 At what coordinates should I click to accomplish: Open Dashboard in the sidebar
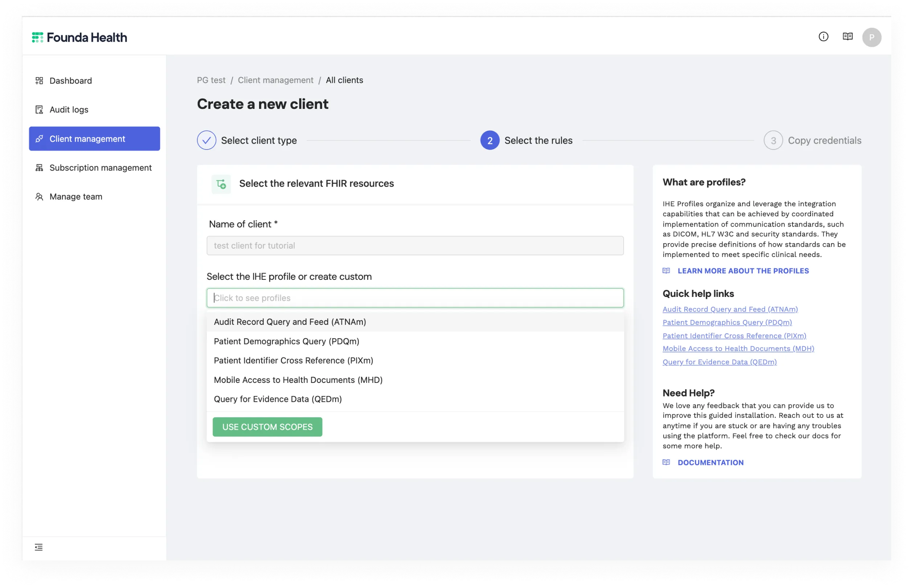(x=94, y=81)
